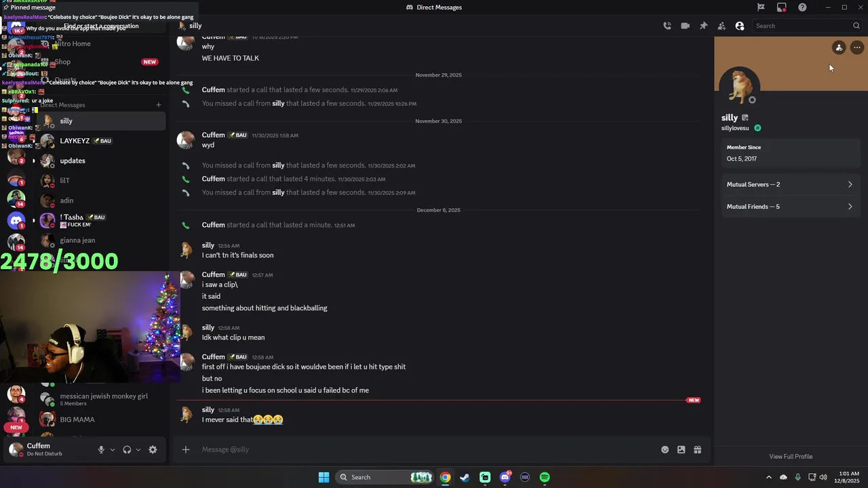Open the volume icon in system tray
Screen dimensions: 868x488
click(823, 477)
